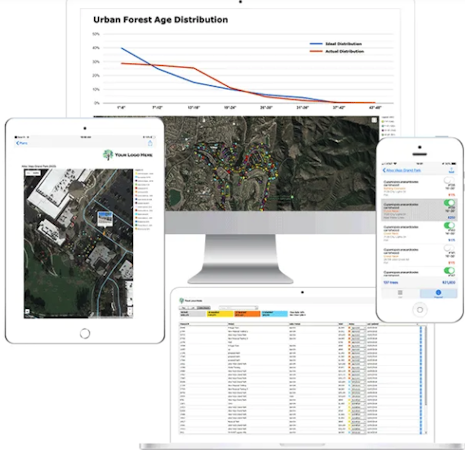The width and height of the screenshot is (465, 450).
Task: Tap the photo thumbnail popup on tablet map
Action: [x=105, y=219]
